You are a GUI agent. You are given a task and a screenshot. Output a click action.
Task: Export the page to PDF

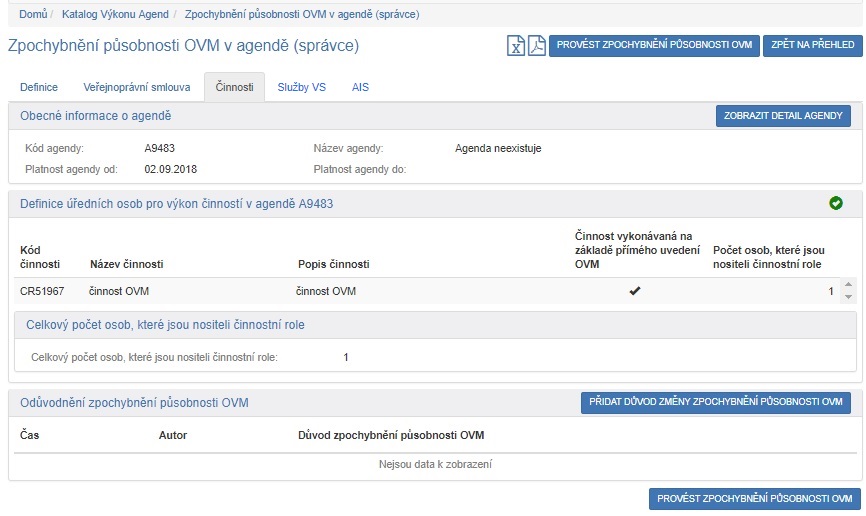tap(537, 46)
